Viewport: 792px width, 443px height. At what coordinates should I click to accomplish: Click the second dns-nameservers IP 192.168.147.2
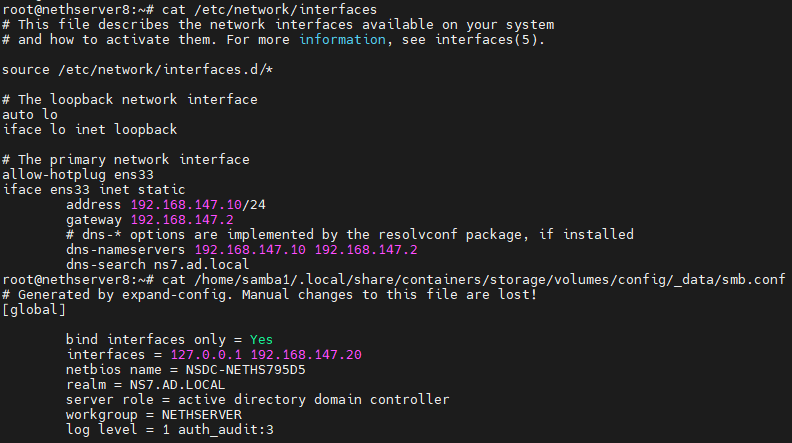click(x=366, y=250)
